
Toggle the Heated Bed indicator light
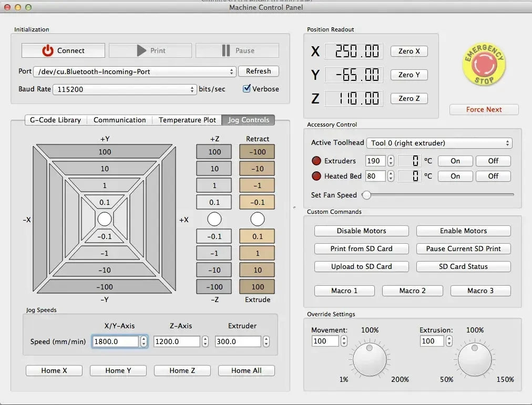tap(316, 176)
